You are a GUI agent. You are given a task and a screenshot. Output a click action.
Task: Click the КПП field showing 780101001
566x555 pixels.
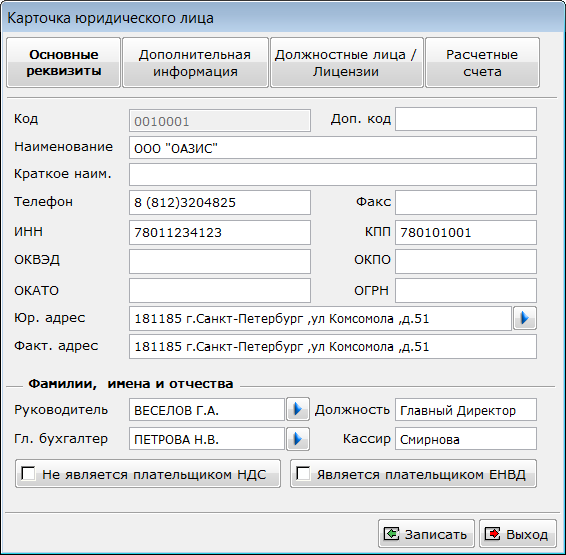(x=466, y=232)
